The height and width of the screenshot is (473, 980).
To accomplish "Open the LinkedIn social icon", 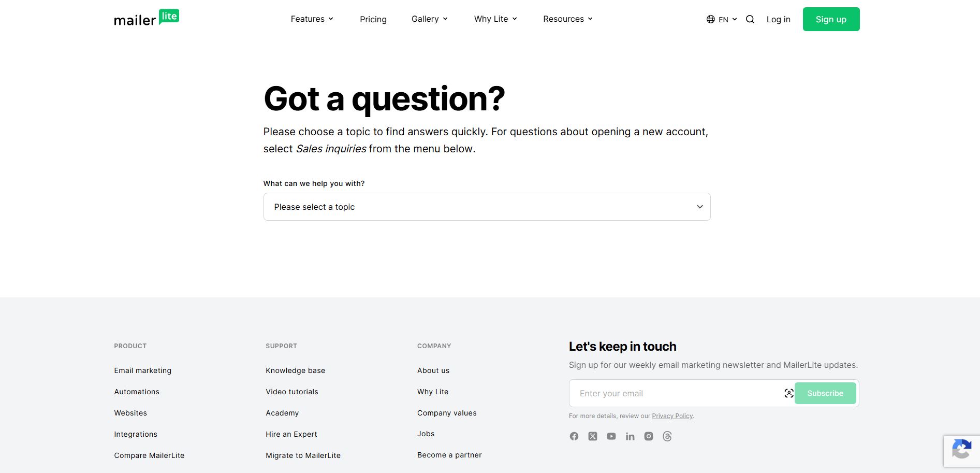I will tap(630, 436).
